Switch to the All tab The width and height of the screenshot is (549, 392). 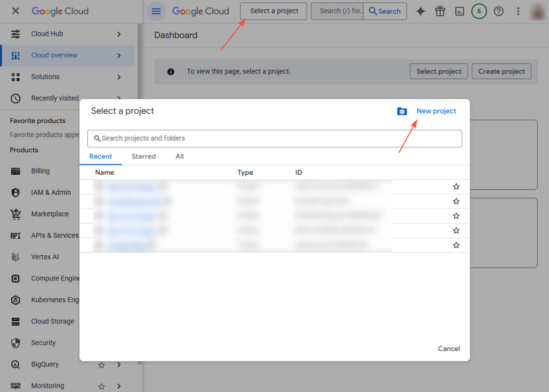(180, 157)
